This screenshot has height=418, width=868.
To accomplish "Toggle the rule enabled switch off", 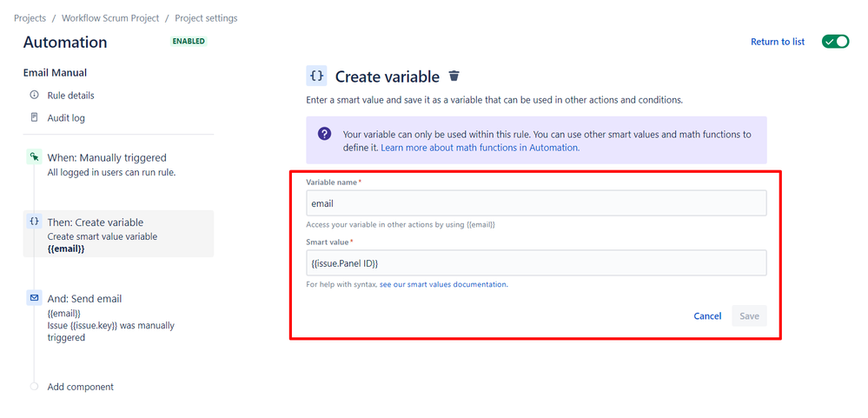I will (835, 42).
